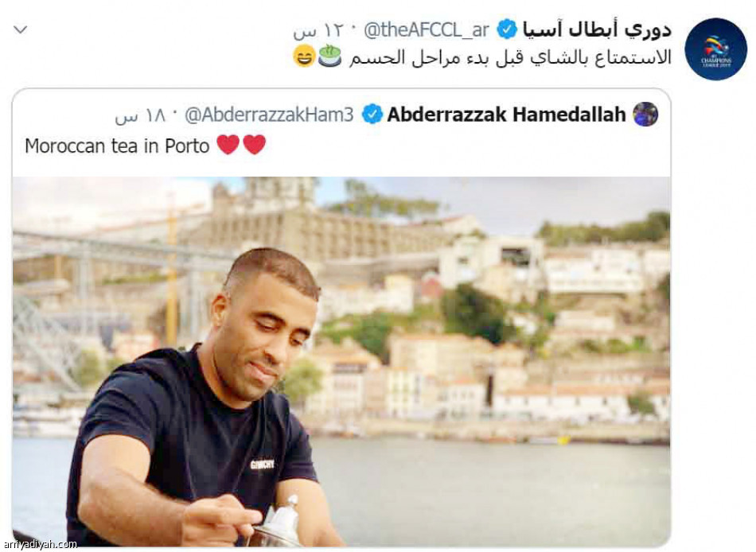The width and height of the screenshot is (756, 552).
Task: Click the AFC Champions League profile avatar
Action: [715, 49]
